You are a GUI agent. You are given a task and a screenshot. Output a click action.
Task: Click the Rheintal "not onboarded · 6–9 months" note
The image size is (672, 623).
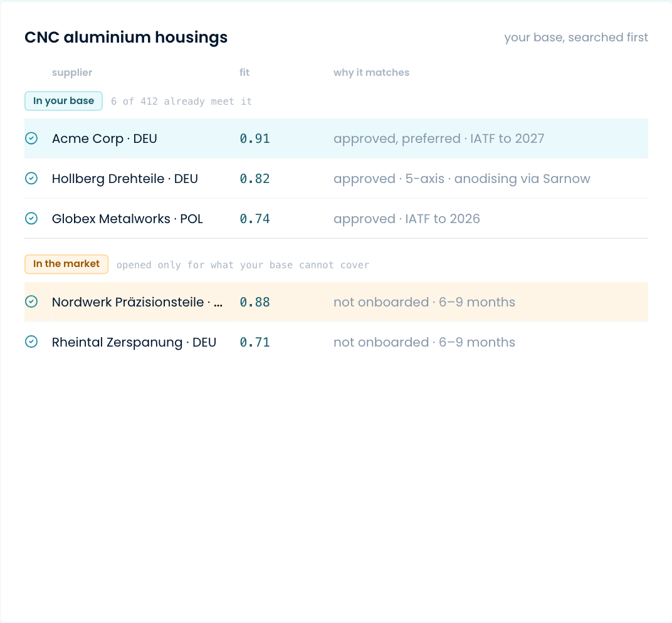coord(424,342)
